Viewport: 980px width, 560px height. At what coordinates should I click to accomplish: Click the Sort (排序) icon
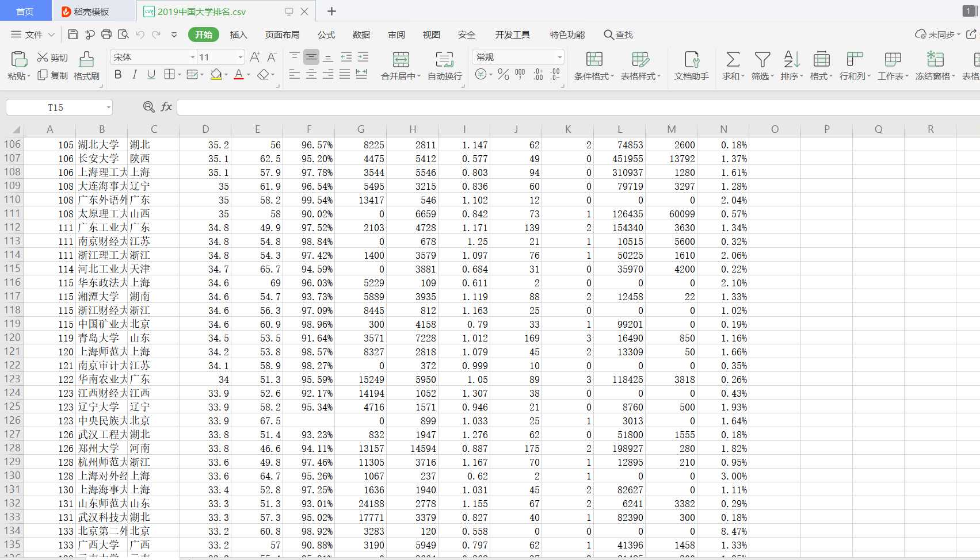[x=792, y=59]
